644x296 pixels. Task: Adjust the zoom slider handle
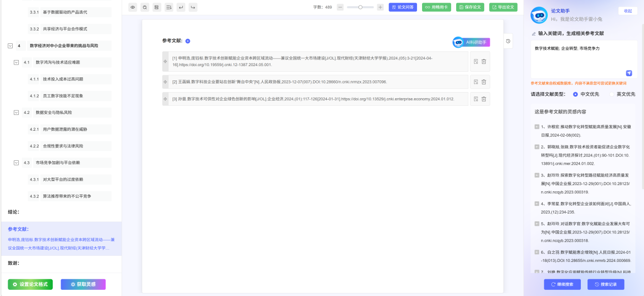(x=360, y=7)
